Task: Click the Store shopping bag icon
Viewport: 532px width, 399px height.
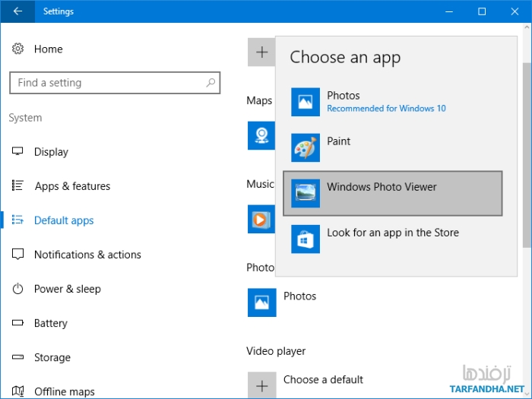Action: 306,239
